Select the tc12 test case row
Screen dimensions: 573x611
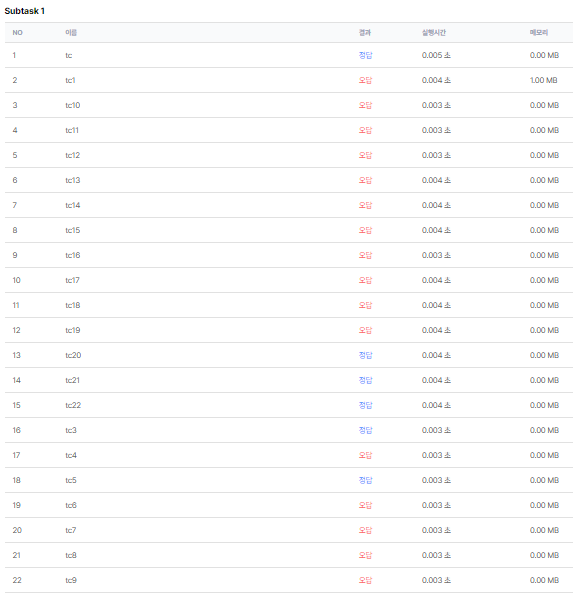point(289,155)
